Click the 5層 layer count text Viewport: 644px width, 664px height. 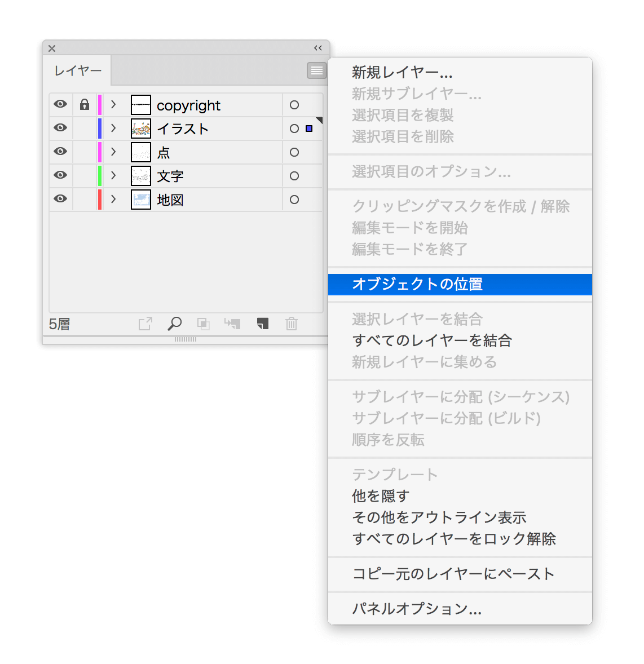pyautogui.click(x=59, y=324)
